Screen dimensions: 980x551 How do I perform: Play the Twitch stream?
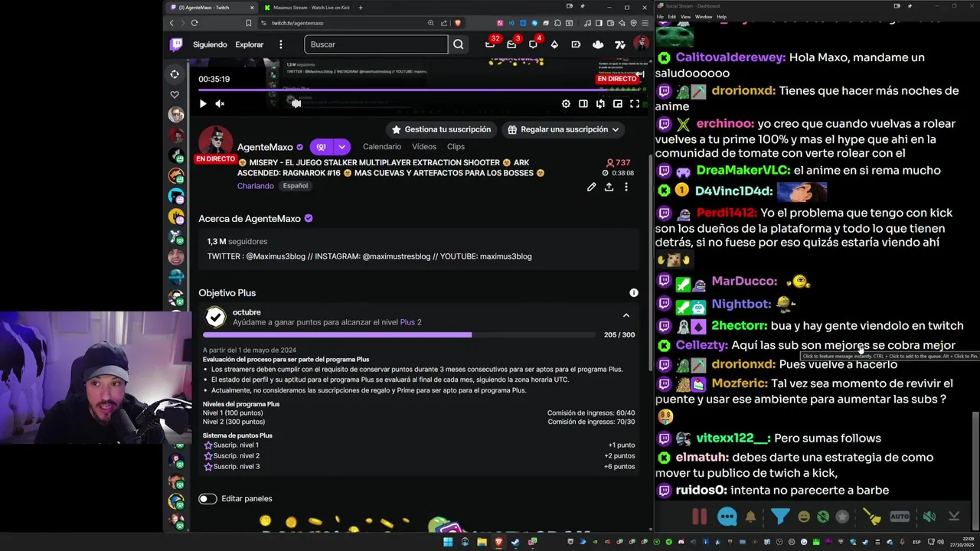(203, 103)
